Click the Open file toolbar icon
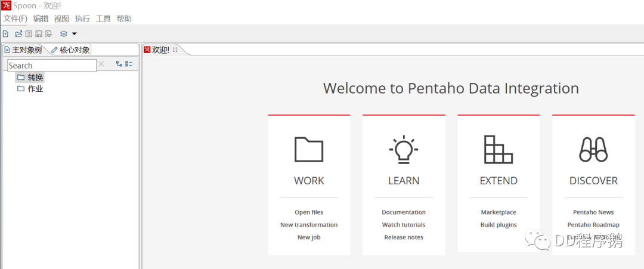Viewport: 644px width, 269px height. coord(18,33)
